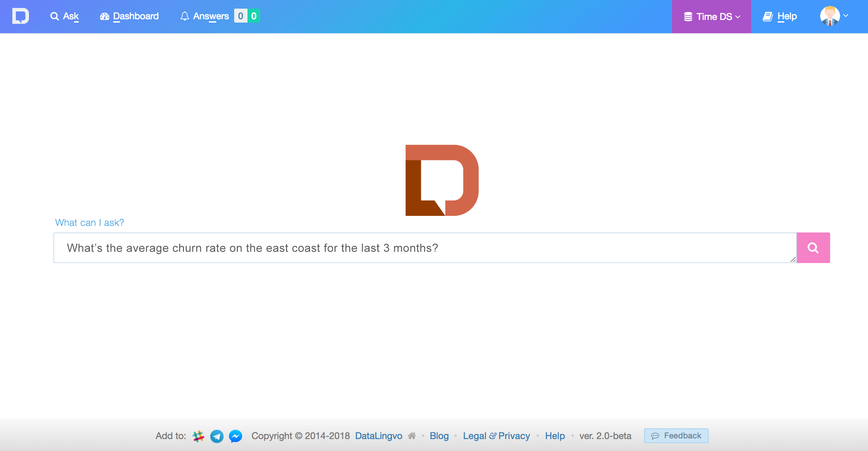This screenshot has height=451, width=868.
Task: Click the home icon beside DataLingvo
Action: [412, 436]
